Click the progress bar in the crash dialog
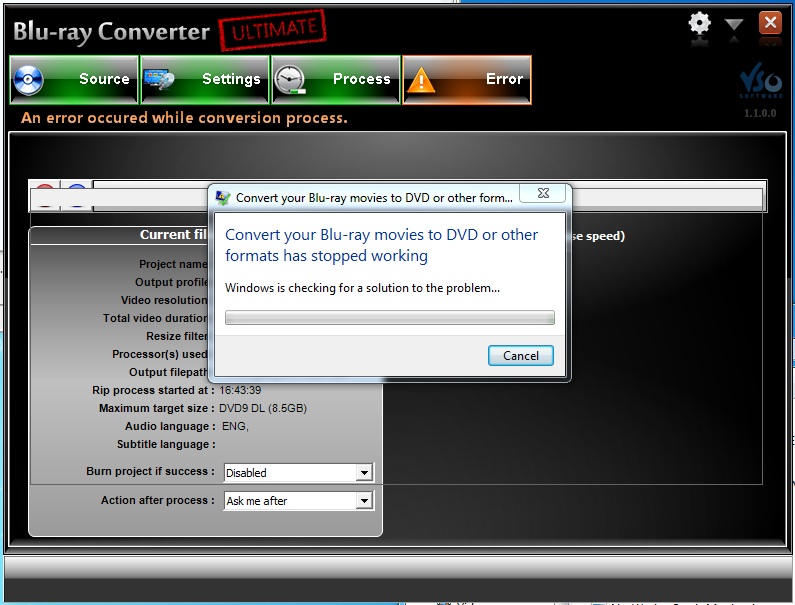The width and height of the screenshot is (795, 605). click(389, 317)
